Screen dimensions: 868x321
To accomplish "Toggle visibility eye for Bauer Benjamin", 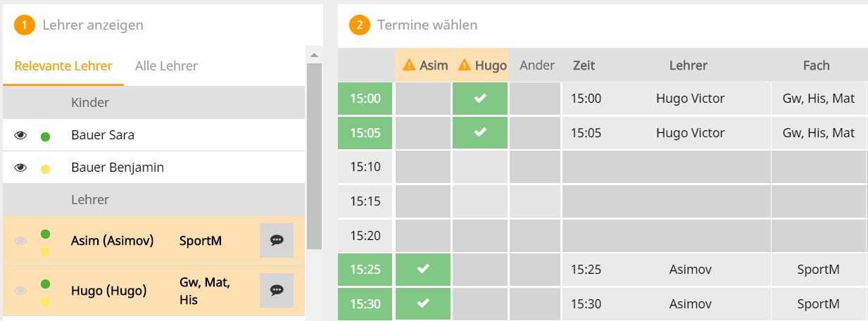I will [x=20, y=168].
